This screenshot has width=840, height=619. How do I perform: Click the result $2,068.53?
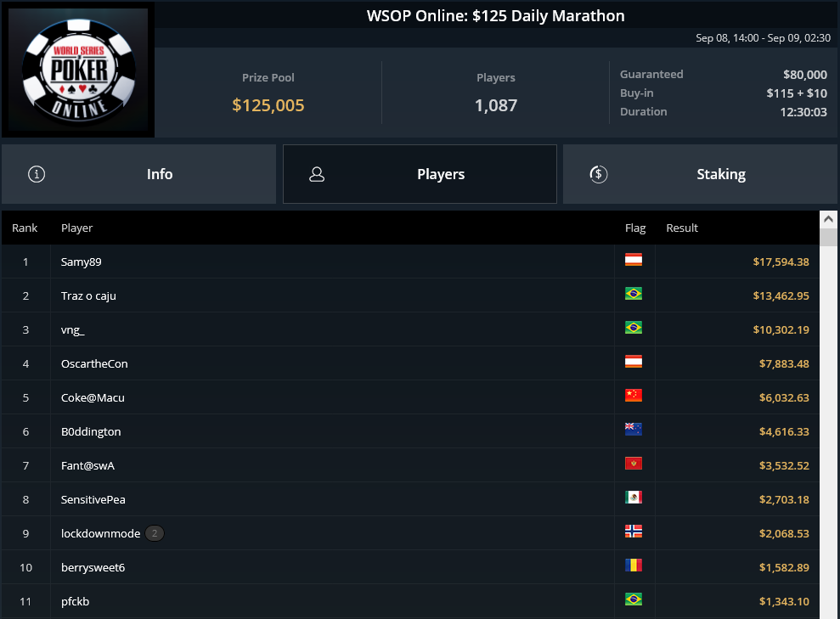(784, 533)
